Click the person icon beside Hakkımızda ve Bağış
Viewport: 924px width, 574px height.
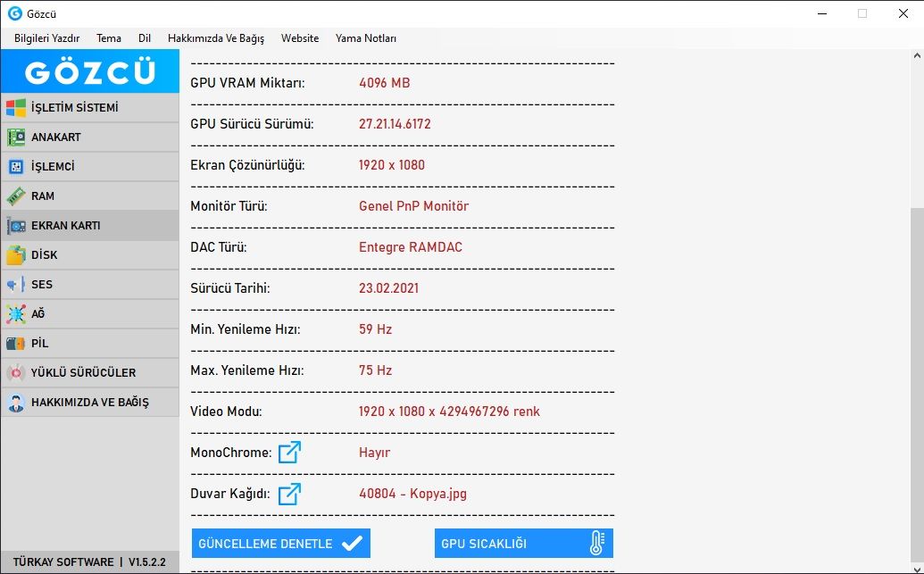(x=16, y=403)
